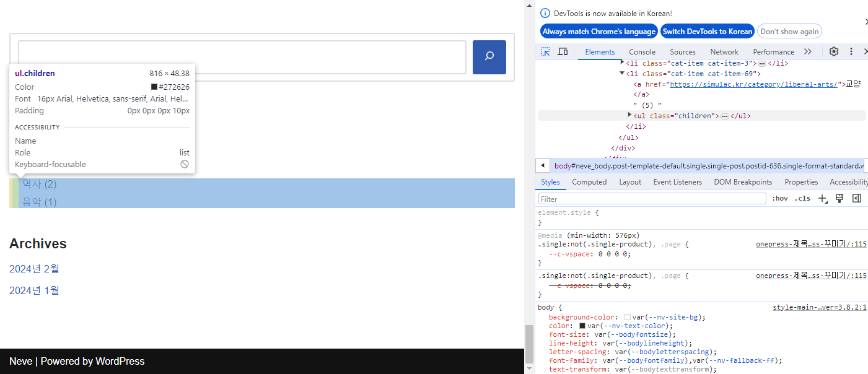The height and width of the screenshot is (374, 868).
Task: Open the 역사 category link
Action: (x=32, y=184)
